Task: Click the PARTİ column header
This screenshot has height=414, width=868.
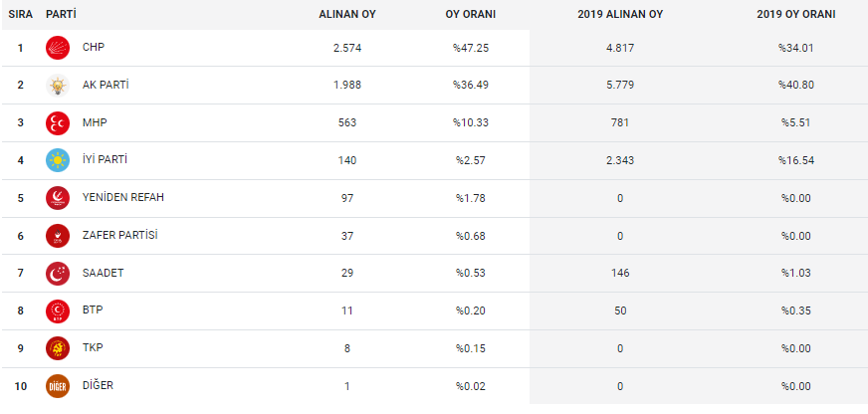Action: pyautogui.click(x=61, y=14)
